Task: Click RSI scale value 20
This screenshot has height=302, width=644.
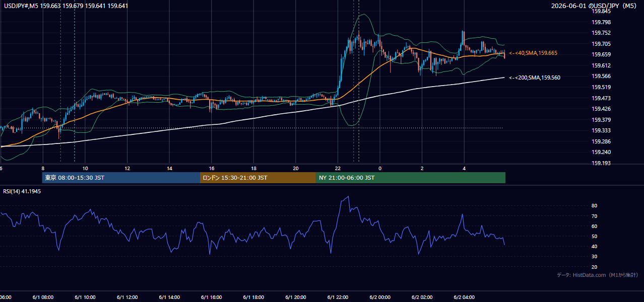Action: tap(595, 267)
